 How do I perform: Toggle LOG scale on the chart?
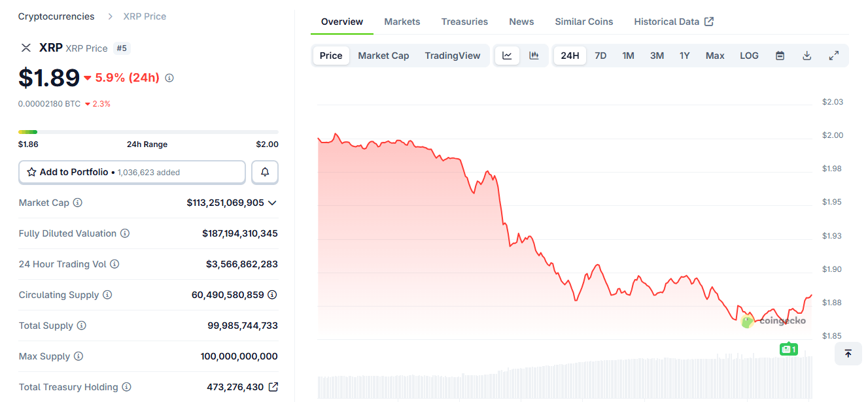pyautogui.click(x=749, y=56)
